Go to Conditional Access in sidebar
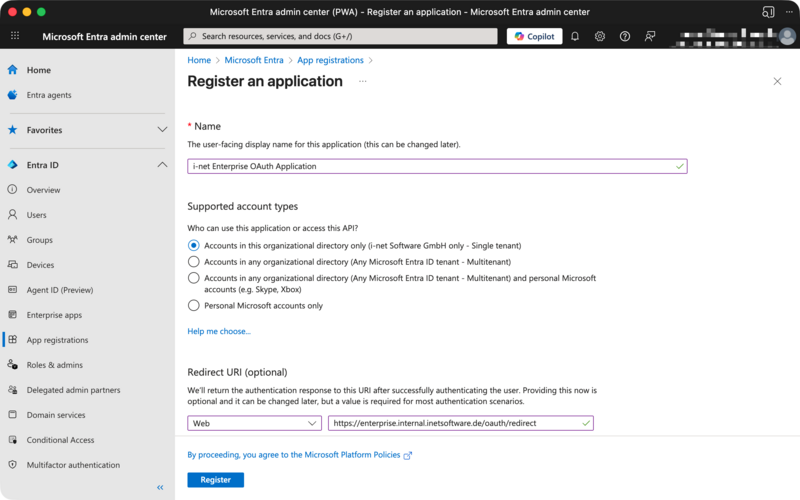The image size is (800, 500). coord(60,440)
